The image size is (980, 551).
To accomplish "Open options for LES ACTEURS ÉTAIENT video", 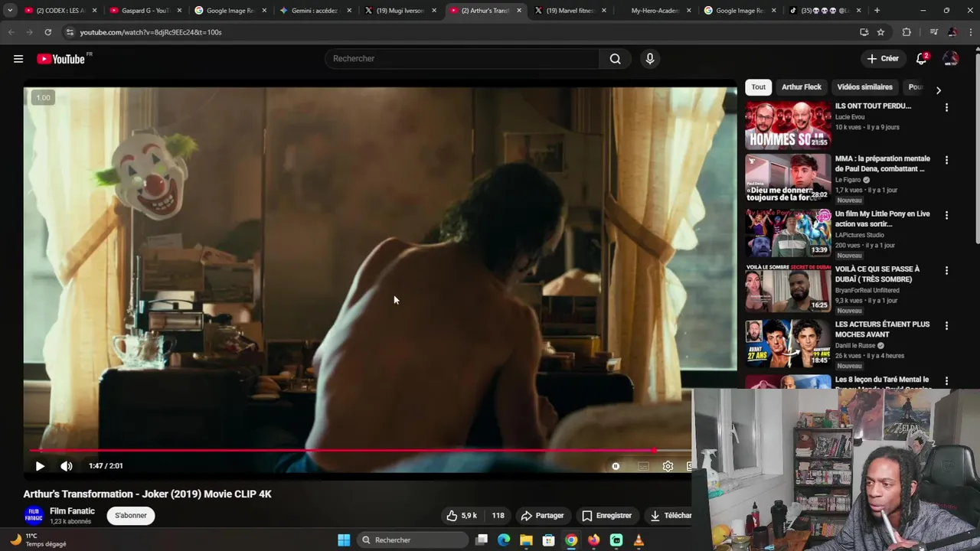I will coord(946,326).
